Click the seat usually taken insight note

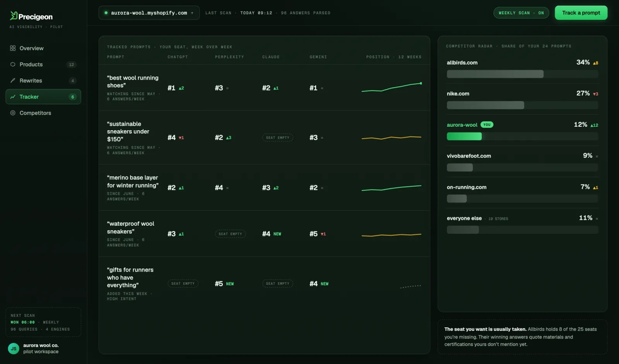coord(522,337)
